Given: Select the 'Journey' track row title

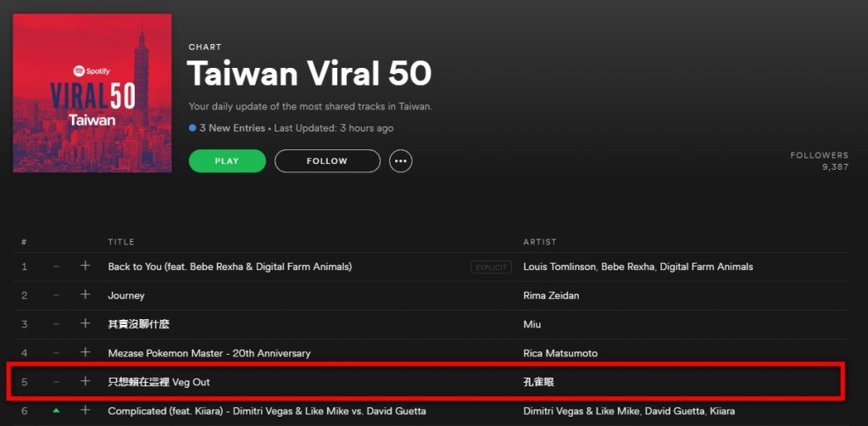Looking at the screenshot, I should pos(126,295).
